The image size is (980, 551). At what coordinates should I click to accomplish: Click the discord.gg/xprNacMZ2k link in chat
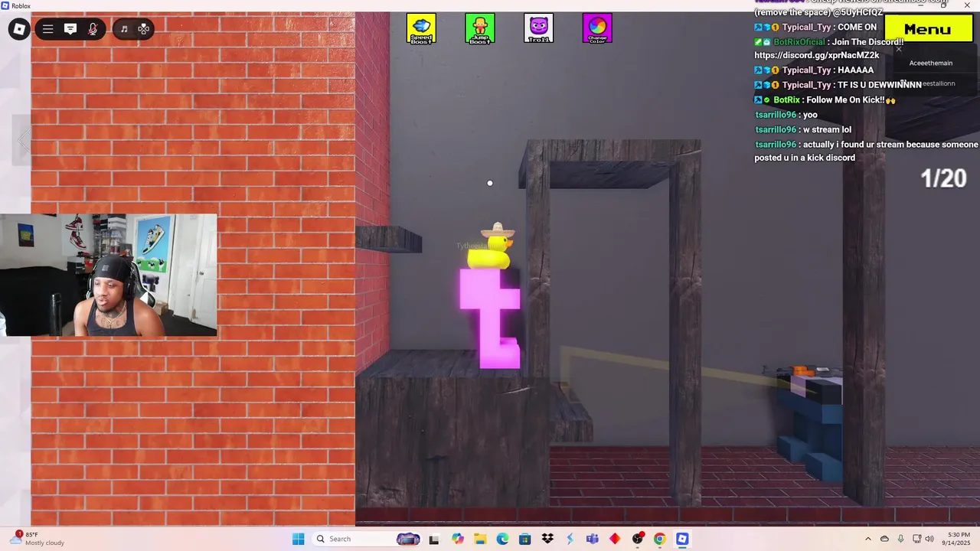[x=816, y=55]
